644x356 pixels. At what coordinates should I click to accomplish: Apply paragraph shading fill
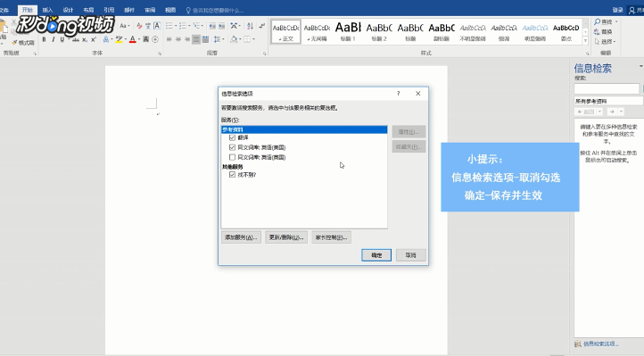point(234,39)
